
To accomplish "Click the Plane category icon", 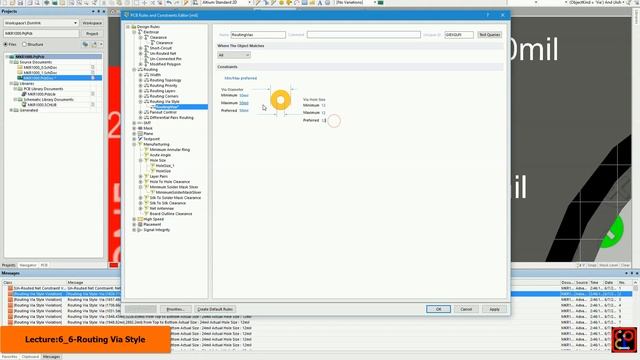I will [140, 133].
